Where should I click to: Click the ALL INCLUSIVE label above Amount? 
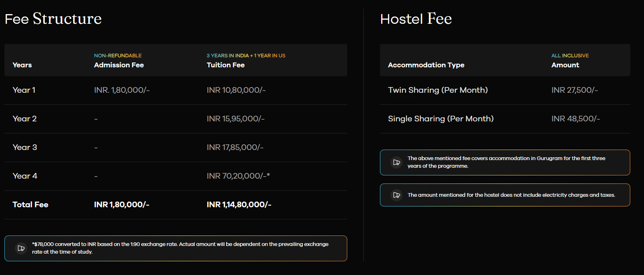coord(570,56)
